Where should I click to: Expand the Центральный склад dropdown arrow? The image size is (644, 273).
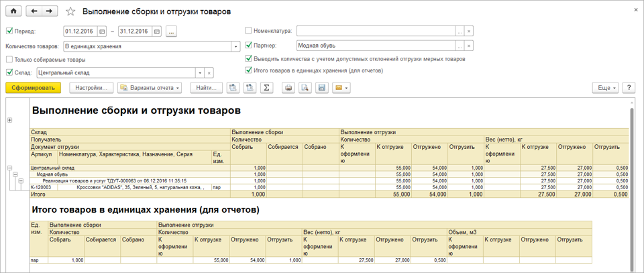(x=200, y=72)
